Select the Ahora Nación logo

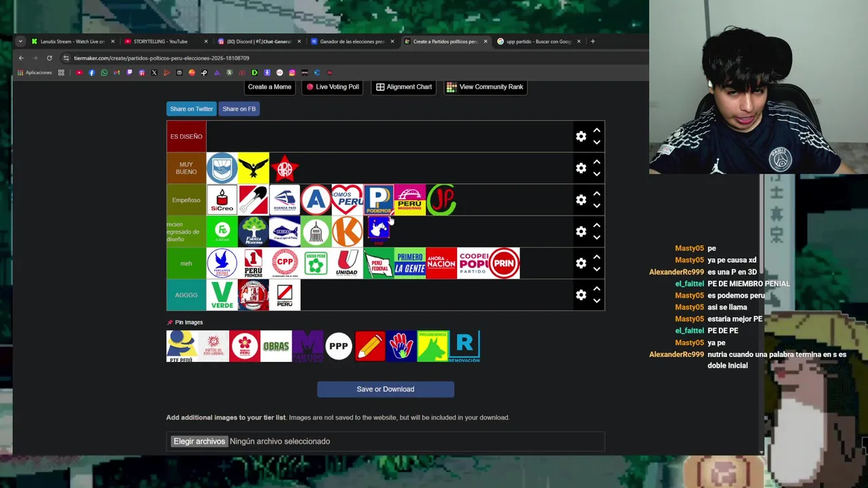tap(441, 263)
